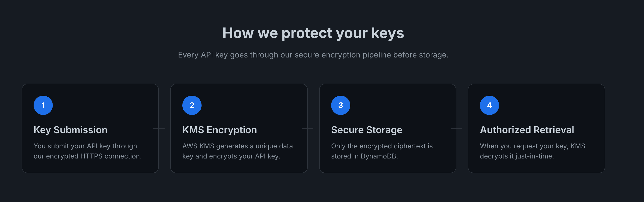Click the Authorized Retrieval heading
644x202 pixels.
527,130
